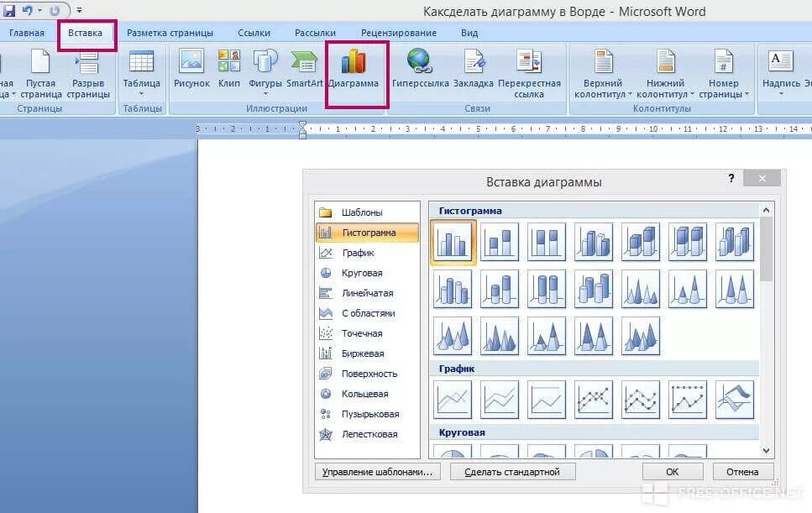Select the 3-D line chart thumbnail

(x=734, y=399)
